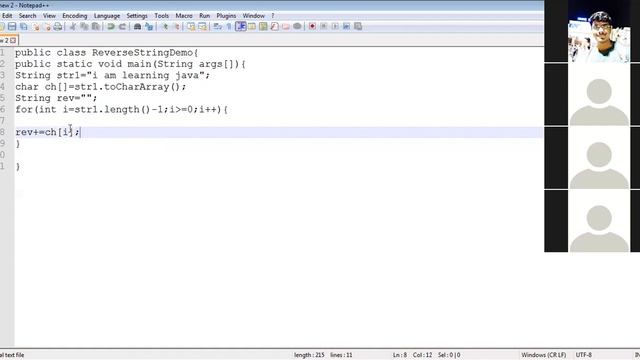Toggle Word wrap in the toolbar
This screenshot has width=640, height=360.
click(x=218, y=27)
